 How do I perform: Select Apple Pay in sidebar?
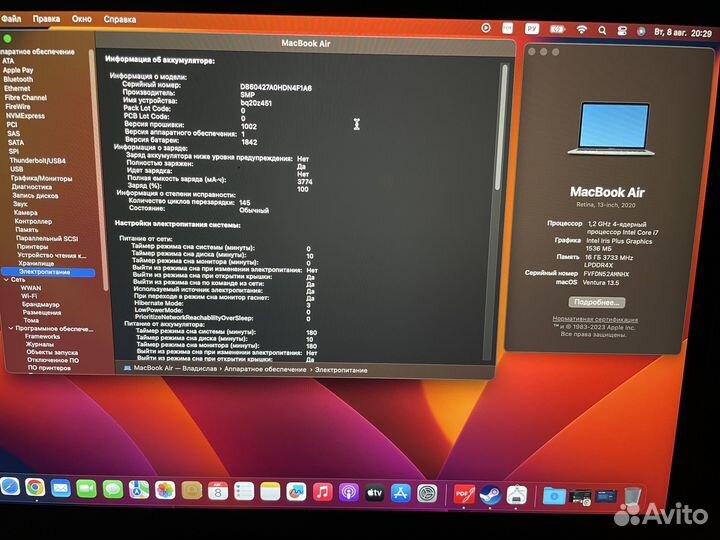click(18, 70)
